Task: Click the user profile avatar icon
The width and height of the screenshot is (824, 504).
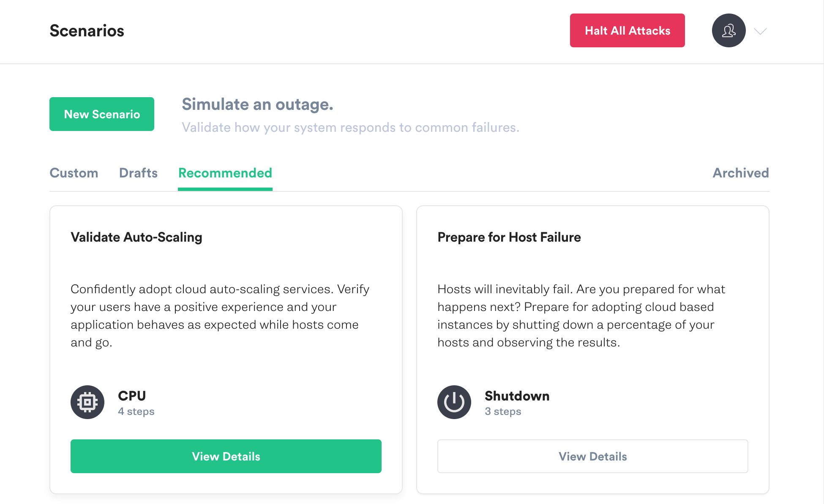Action: (x=729, y=30)
